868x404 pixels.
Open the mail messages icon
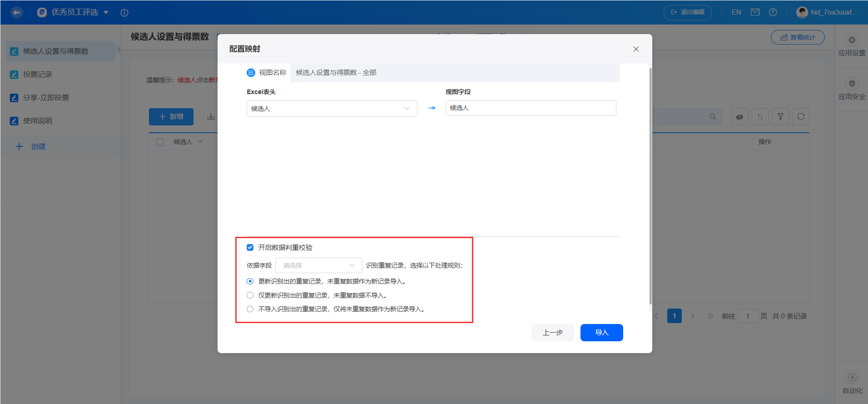pos(755,12)
